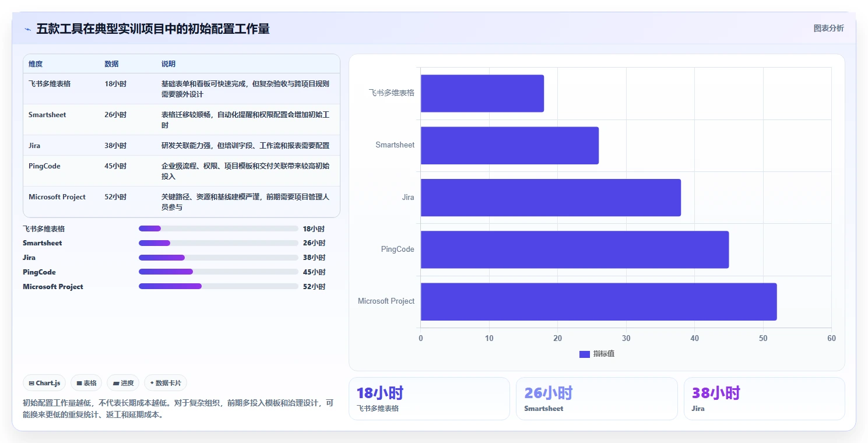Toggle the 指标值 legend swatch
Image resolution: width=868 pixels, height=443 pixels.
585,354
